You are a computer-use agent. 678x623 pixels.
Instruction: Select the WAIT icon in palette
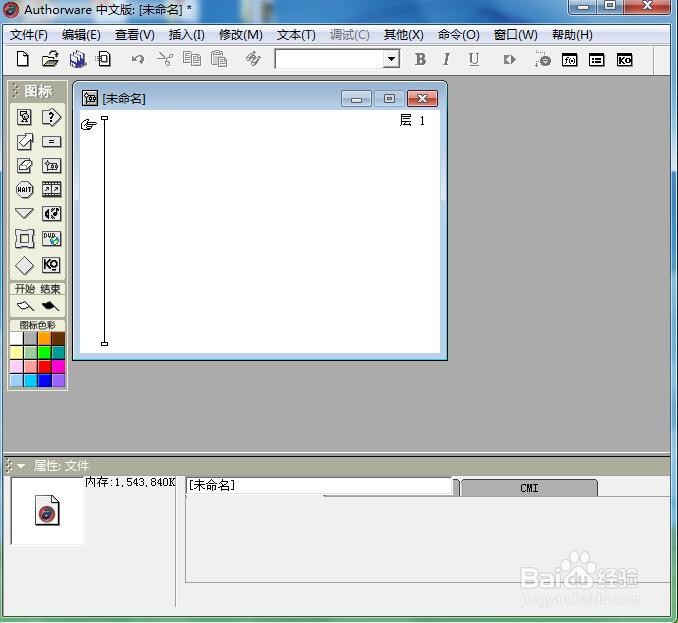[x=24, y=189]
